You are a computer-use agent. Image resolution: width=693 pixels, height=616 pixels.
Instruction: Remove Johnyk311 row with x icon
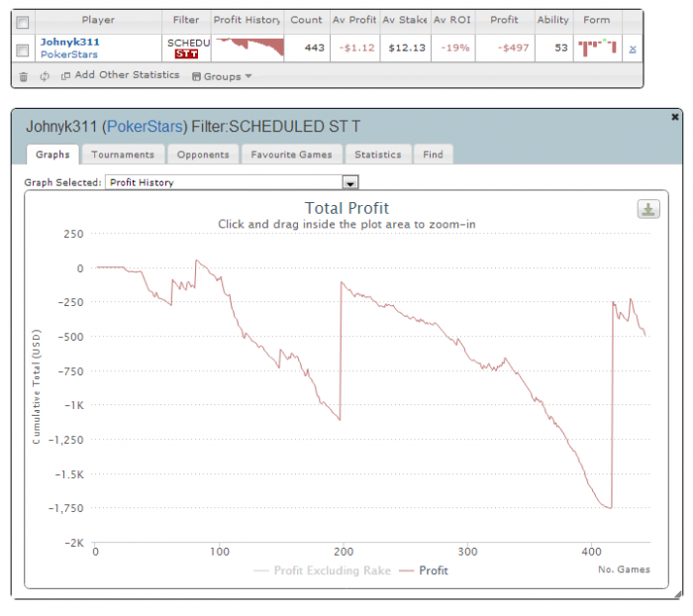[x=633, y=50]
